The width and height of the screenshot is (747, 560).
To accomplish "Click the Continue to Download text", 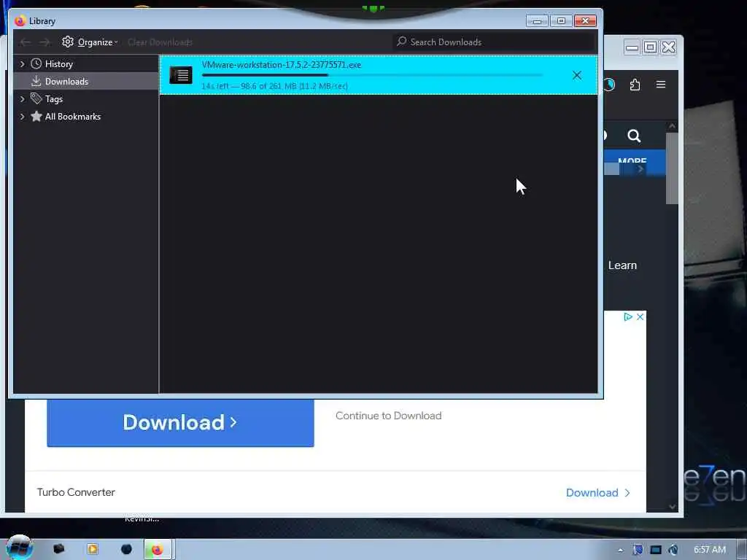I will 388,416.
